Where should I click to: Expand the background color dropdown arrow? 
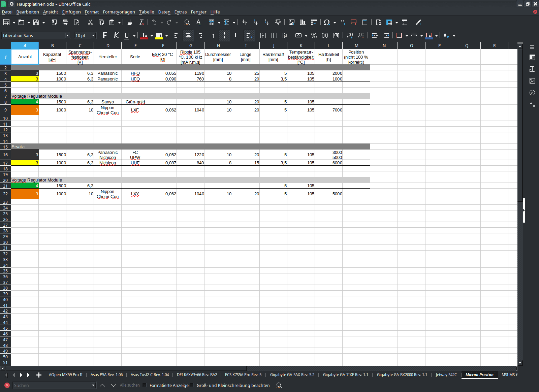point(166,36)
